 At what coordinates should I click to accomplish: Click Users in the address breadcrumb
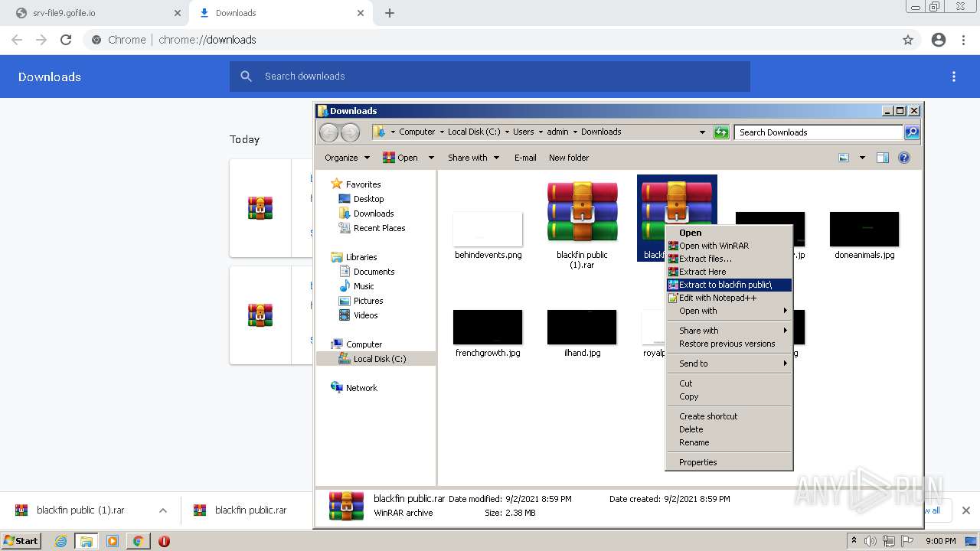click(x=524, y=132)
